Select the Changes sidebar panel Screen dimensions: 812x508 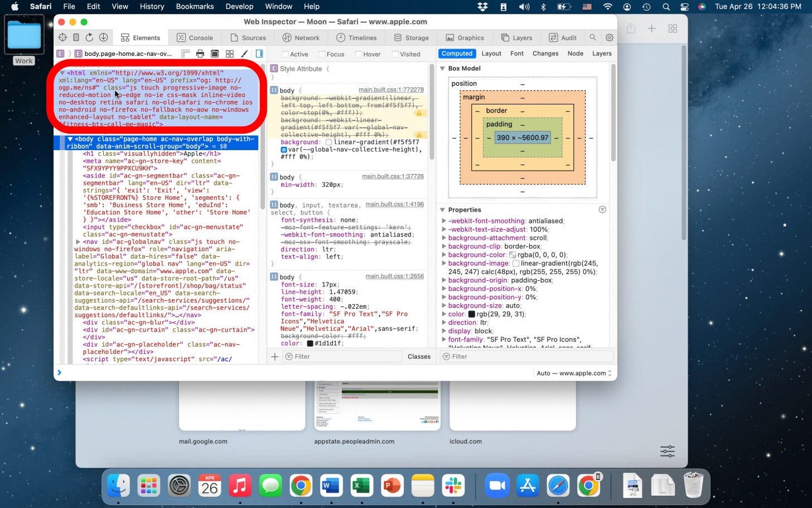click(x=545, y=54)
